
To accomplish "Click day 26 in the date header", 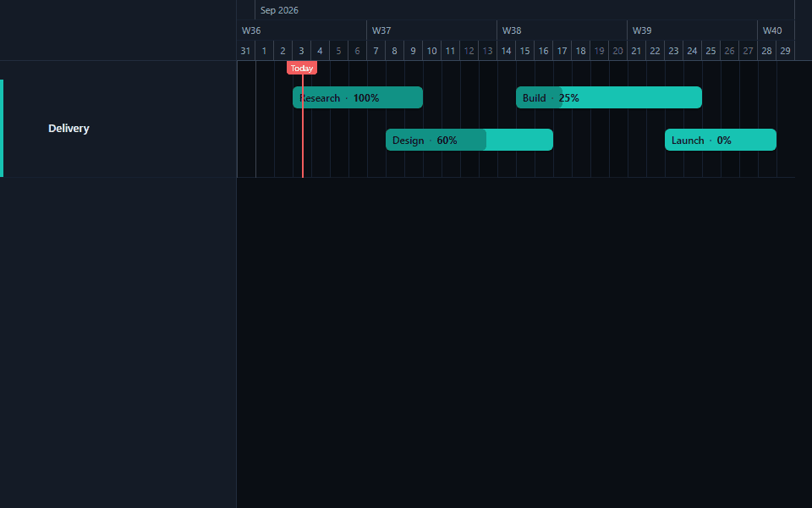I will click(x=730, y=51).
